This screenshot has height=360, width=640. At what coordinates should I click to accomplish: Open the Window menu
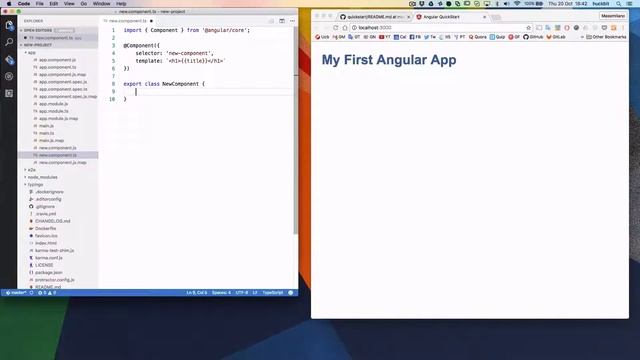(101, 4)
